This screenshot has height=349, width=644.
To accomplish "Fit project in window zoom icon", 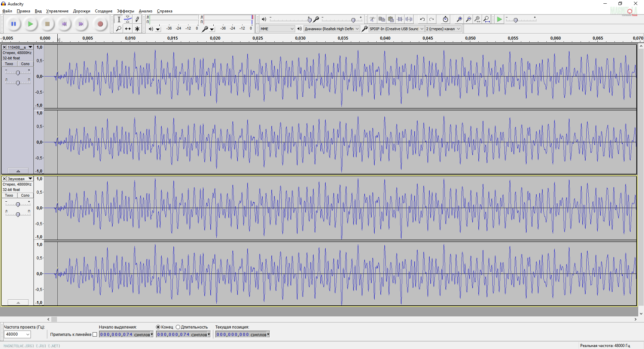I will tap(486, 19).
